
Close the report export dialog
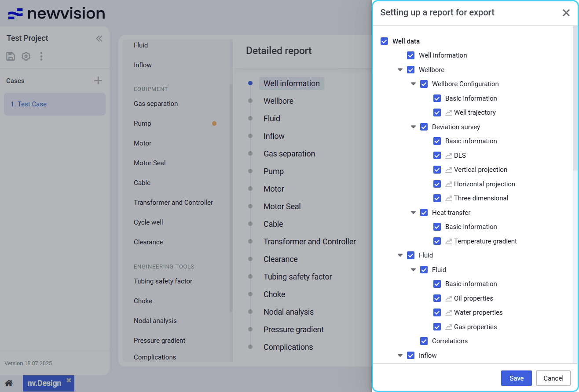(x=566, y=13)
